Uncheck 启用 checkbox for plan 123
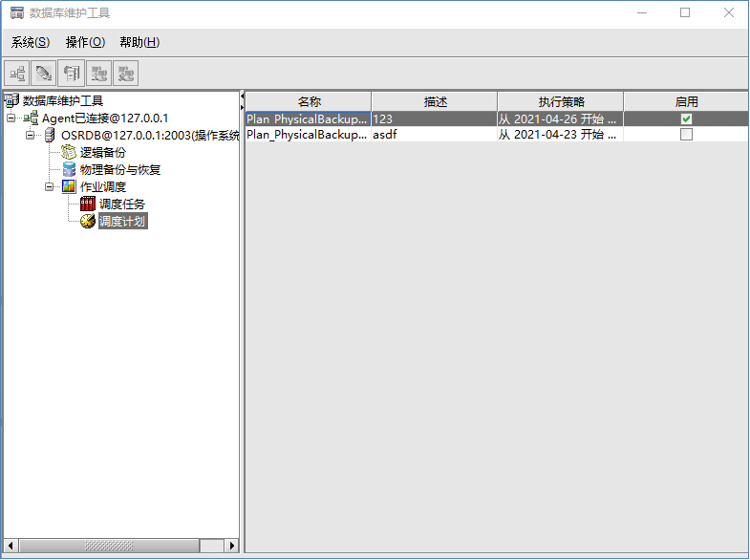Image resolution: width=750 pixels, height=560 pixels. [686, 118]
